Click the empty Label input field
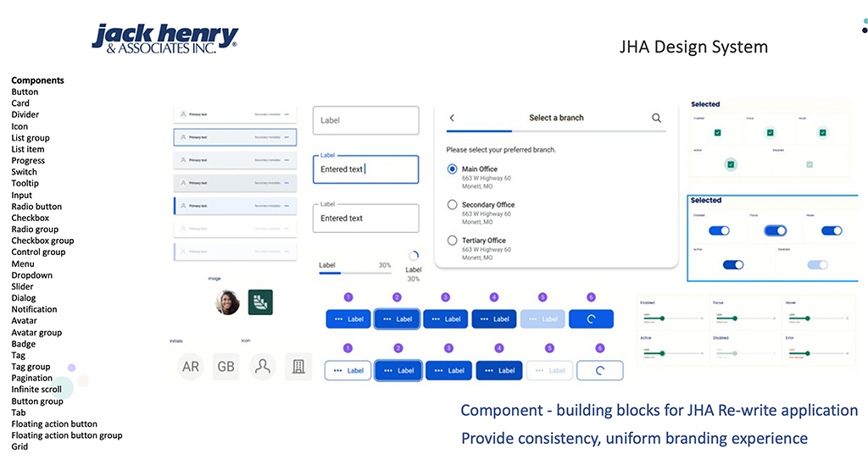868x465 pixels. 365,120
